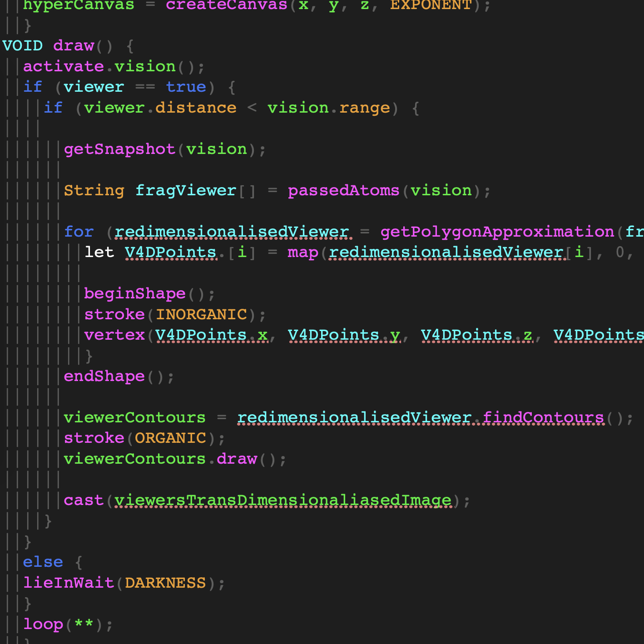Click the "viewersTransDimensionaliasedImage" argument
Viewport: 644px width, 644px height.
coord(282,500)
